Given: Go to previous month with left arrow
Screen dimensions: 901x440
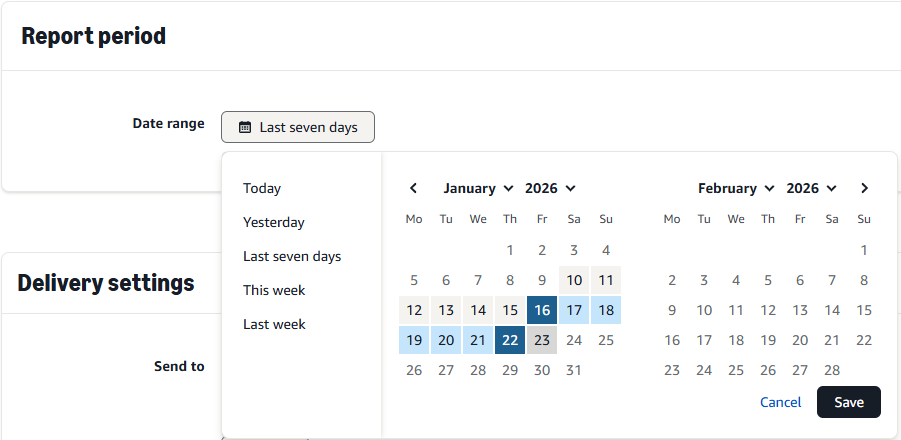Looking at the screenshot, I should [x=414, y=188].
